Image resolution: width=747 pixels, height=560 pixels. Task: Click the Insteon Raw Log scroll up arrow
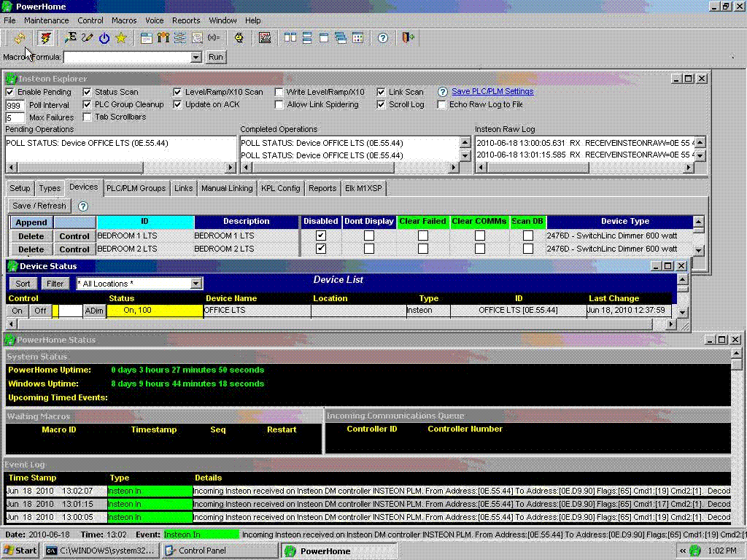pyautogui.click(x=700, y=142)
